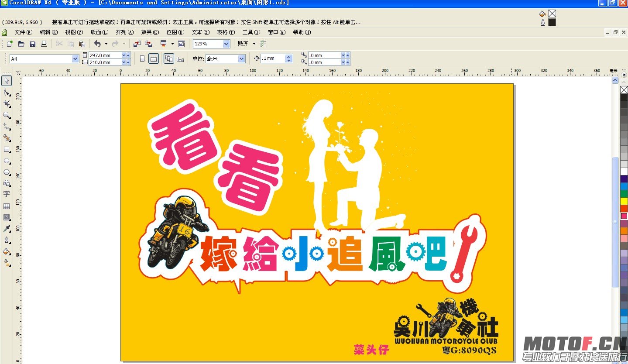This screenshot has height=364, width=628.
Task: Print the document
Action: click(x=44, y=44)
